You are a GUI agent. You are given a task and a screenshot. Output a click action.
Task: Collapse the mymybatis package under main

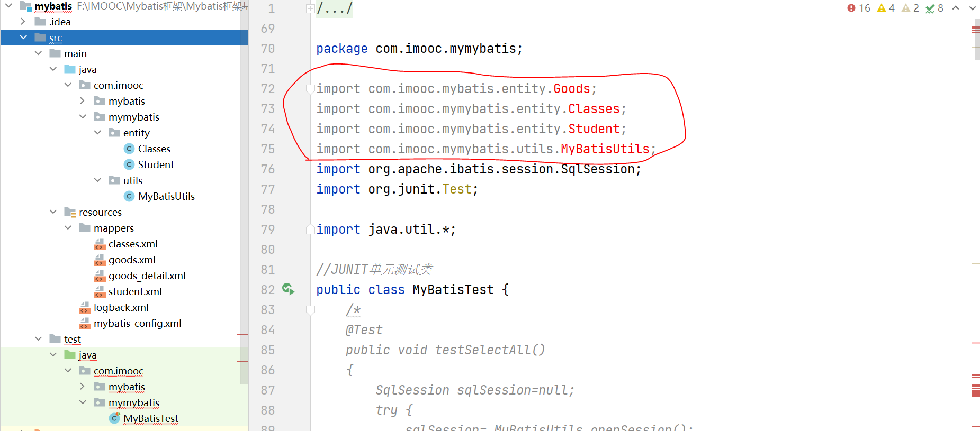pos(83,117)
